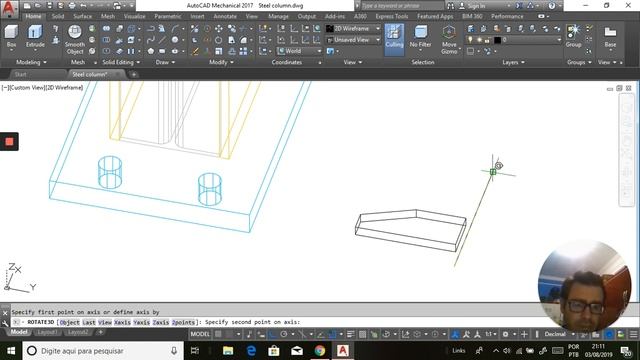The height and width of the screenshot is (360, 640).
Task: Open the Unsaved View dropdown
Action: tap(353, 40)
